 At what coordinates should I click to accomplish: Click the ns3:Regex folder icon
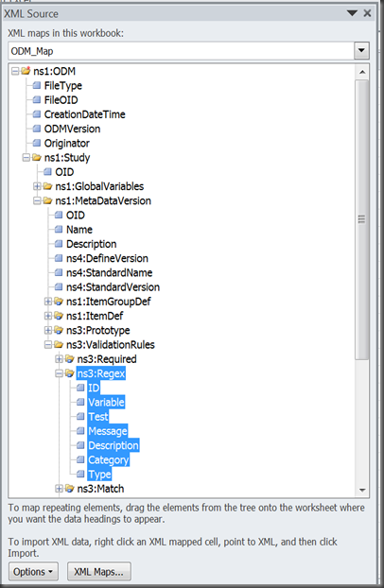tap(69, 373)
